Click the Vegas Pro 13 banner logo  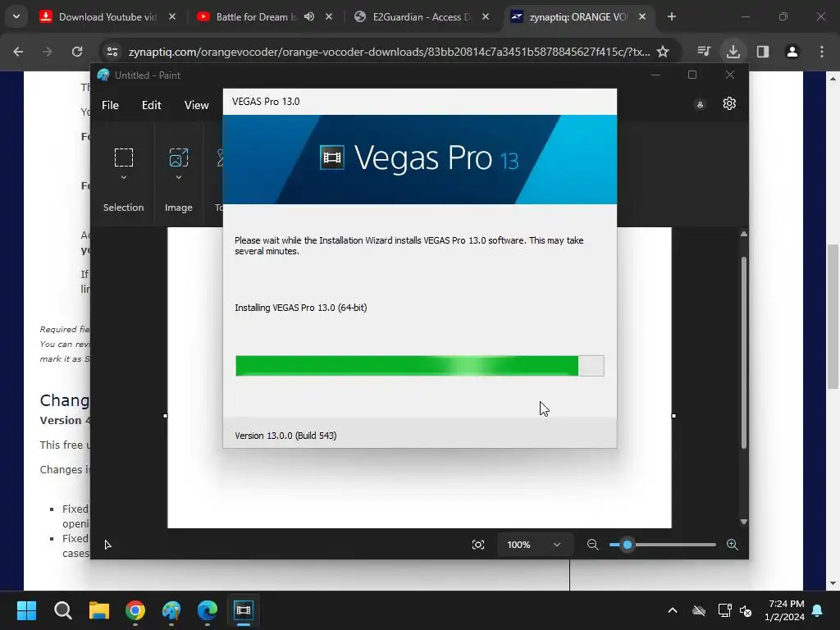tap(419, 158)
